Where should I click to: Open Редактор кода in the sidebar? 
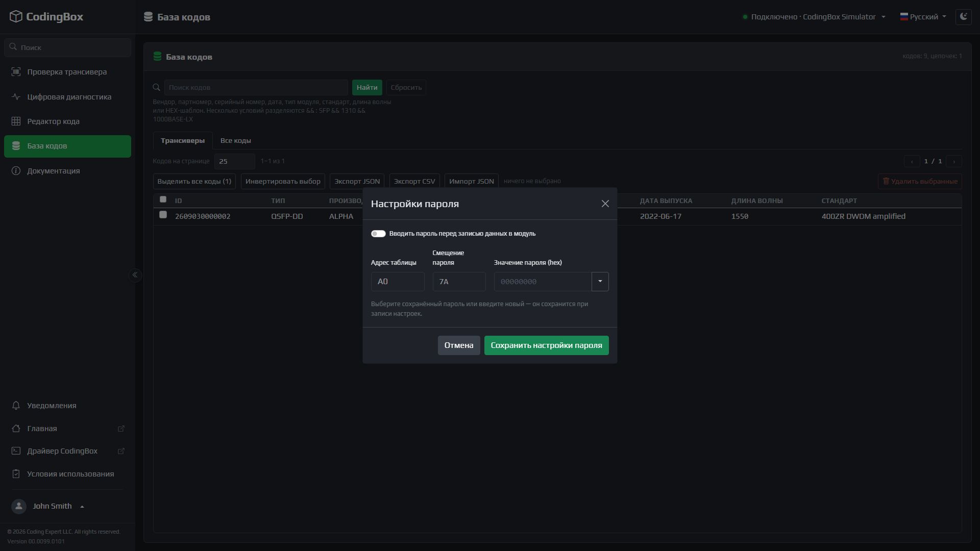[x=67, y=121]
